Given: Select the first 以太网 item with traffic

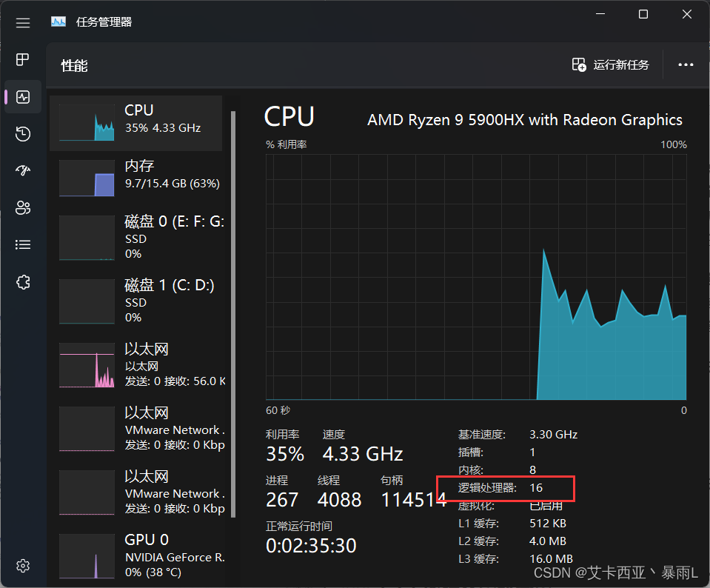Looking at the screenshot, I should (x=135, y=364).
